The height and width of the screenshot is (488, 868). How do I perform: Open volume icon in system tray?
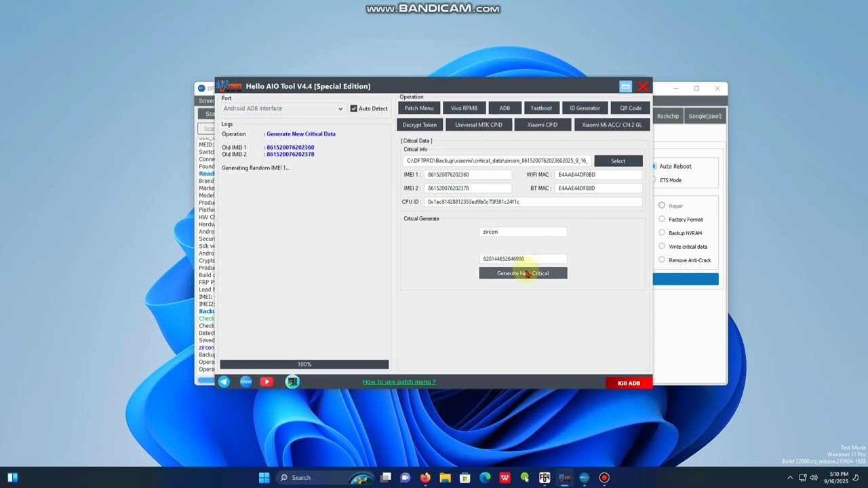point(814,477)
